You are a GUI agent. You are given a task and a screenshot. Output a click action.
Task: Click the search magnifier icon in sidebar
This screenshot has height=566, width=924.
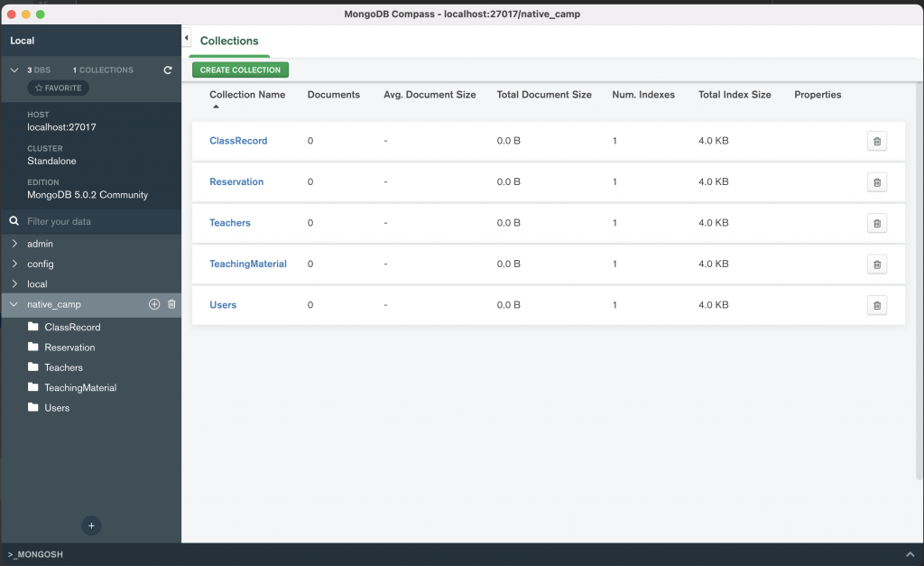pos(14,221)
